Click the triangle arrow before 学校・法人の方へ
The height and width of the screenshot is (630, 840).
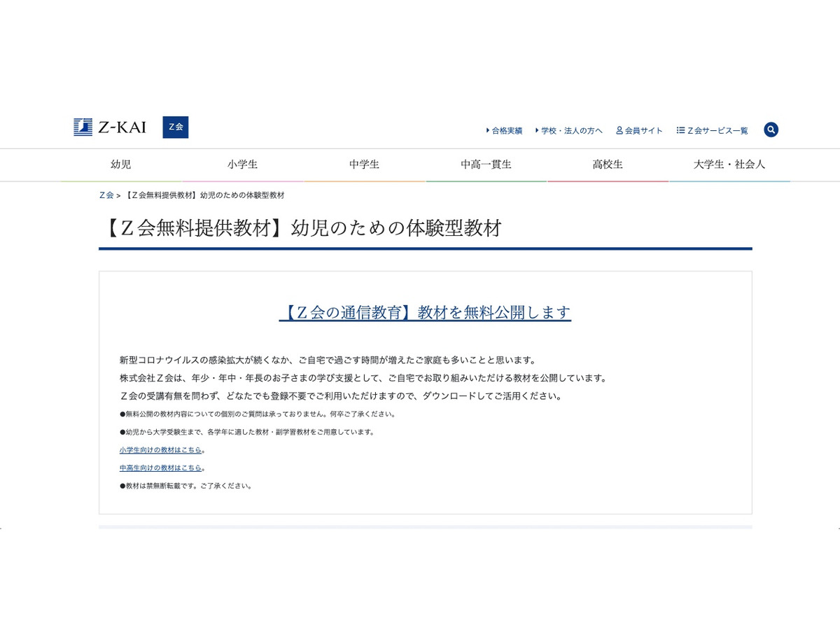[535, 129]
